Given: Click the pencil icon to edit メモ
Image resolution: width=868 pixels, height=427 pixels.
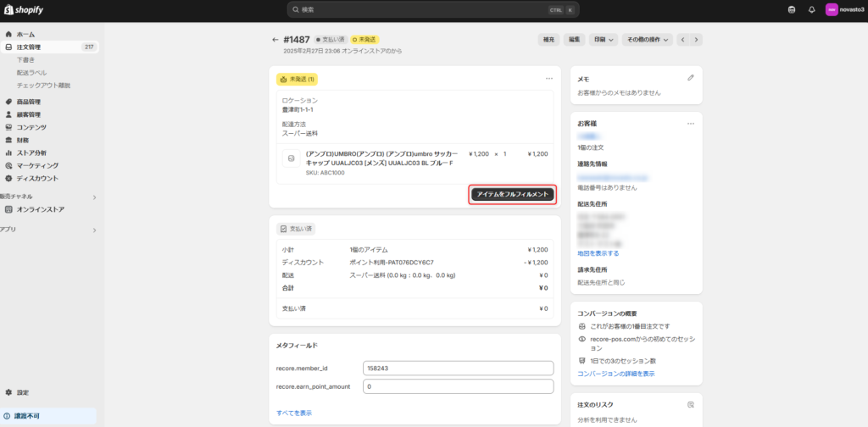Looking at the screenshot, I should click(x=691, y=78).
